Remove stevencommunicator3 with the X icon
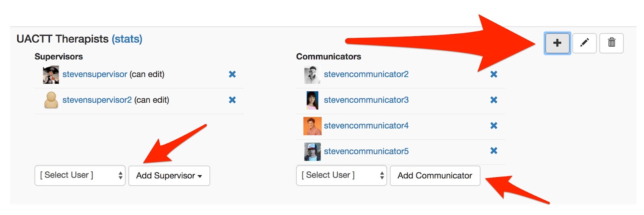The image size is (644, 215). [x=494, y=100]
